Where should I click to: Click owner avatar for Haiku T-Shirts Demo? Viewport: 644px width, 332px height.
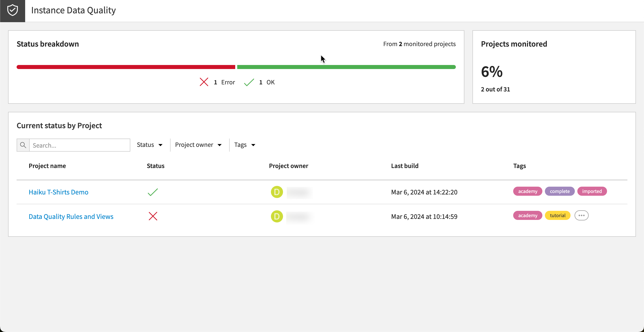pyautogui.click(x=277, y=192)
